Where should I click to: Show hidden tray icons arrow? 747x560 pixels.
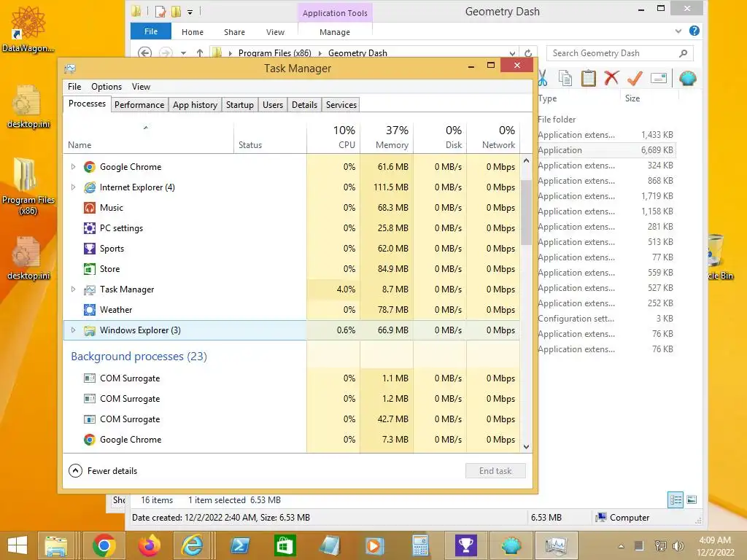pos(622,546)
